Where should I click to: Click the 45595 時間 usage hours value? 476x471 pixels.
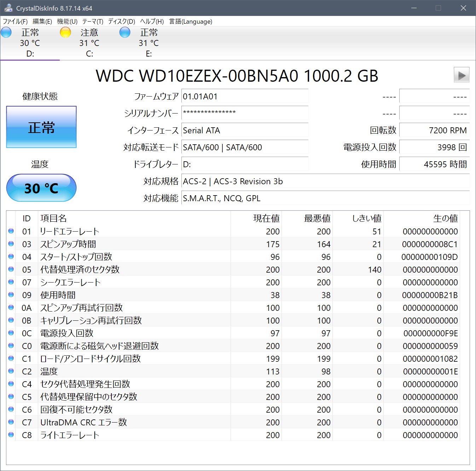click(434, 164)
